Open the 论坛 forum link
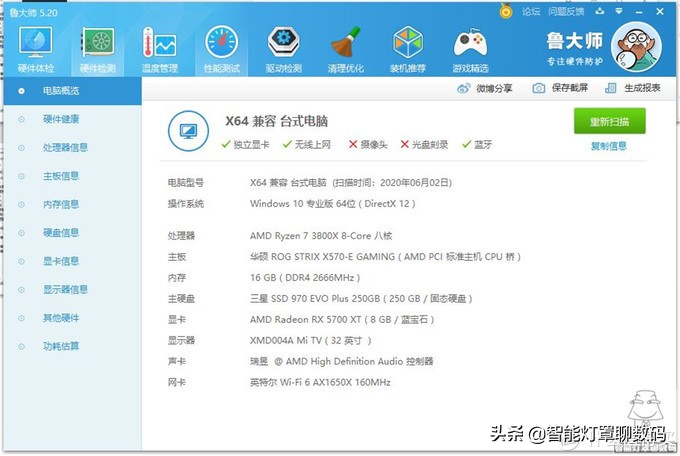 pyautogui.click(x=531, y=12)
